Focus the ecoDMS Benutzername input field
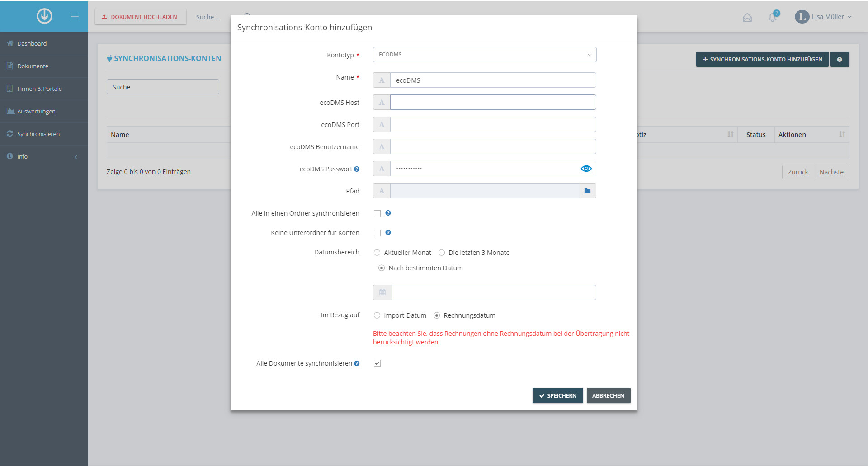 [493, 146]
